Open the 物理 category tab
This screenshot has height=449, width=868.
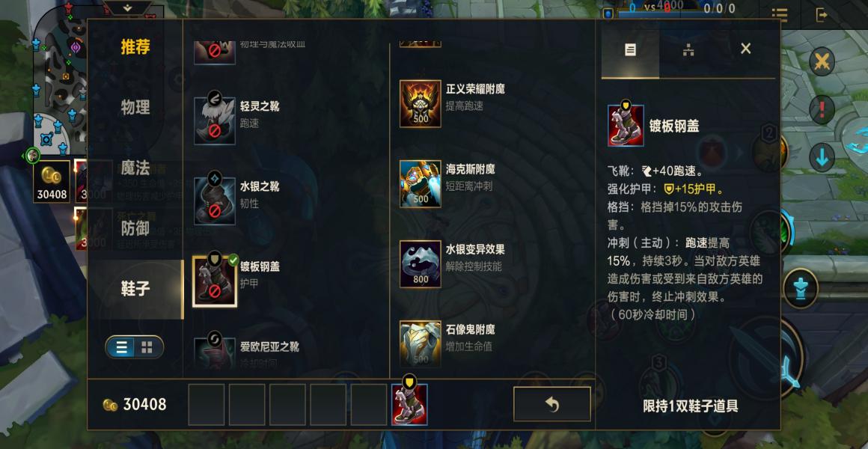point(135,108)
